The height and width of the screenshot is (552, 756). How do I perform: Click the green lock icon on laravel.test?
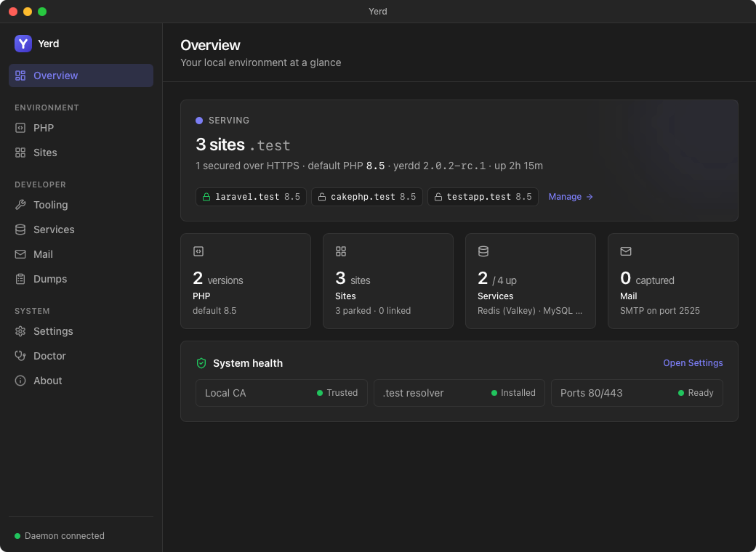point(206,197)
